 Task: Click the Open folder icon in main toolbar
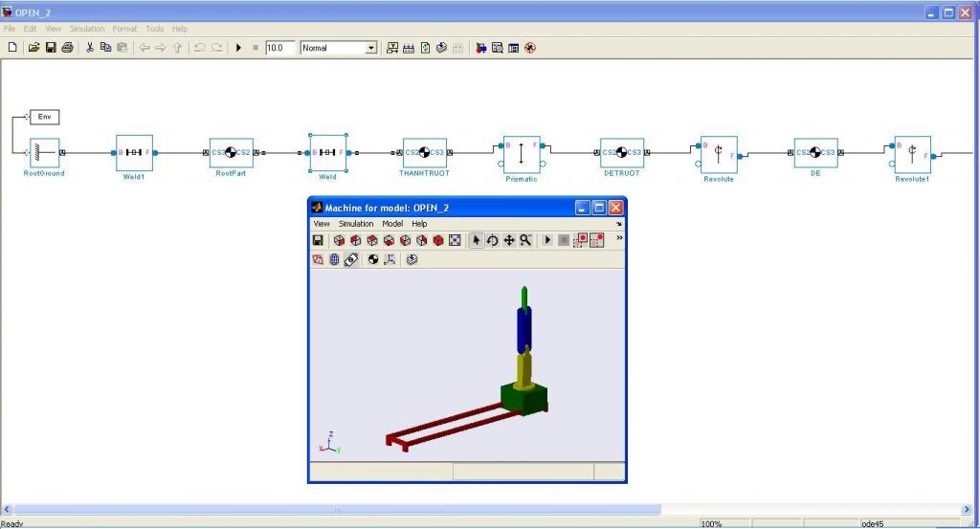point(33,48)
